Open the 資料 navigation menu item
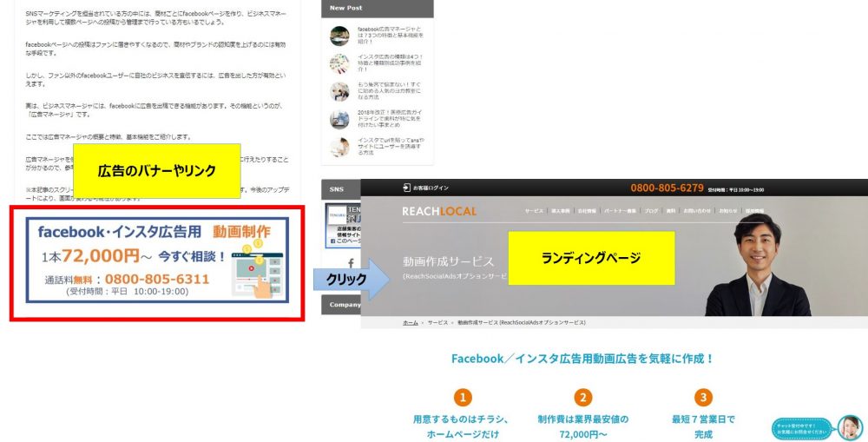 (670, 211)
